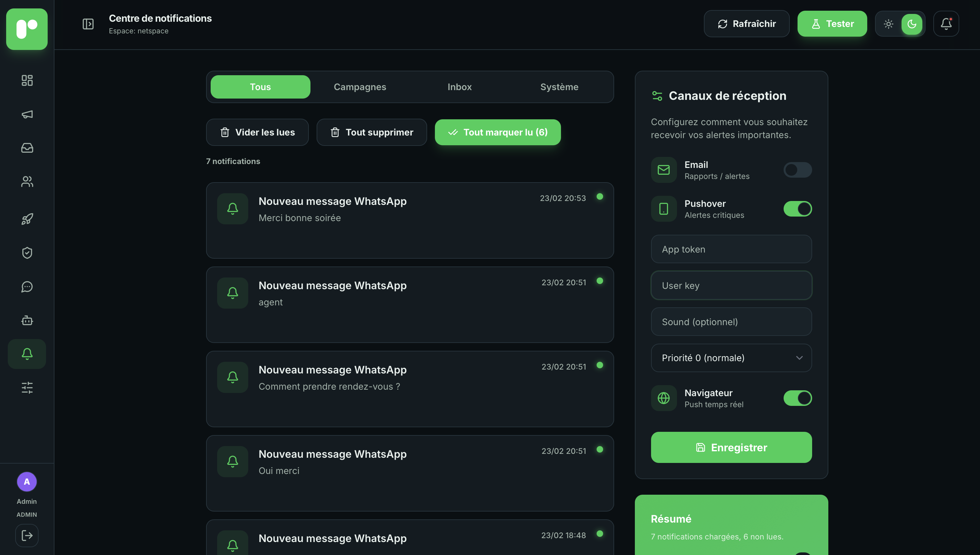Screen dimensions: 980x555
Task: Open the robot bot icon in sidebar
Action: (27, 320)
